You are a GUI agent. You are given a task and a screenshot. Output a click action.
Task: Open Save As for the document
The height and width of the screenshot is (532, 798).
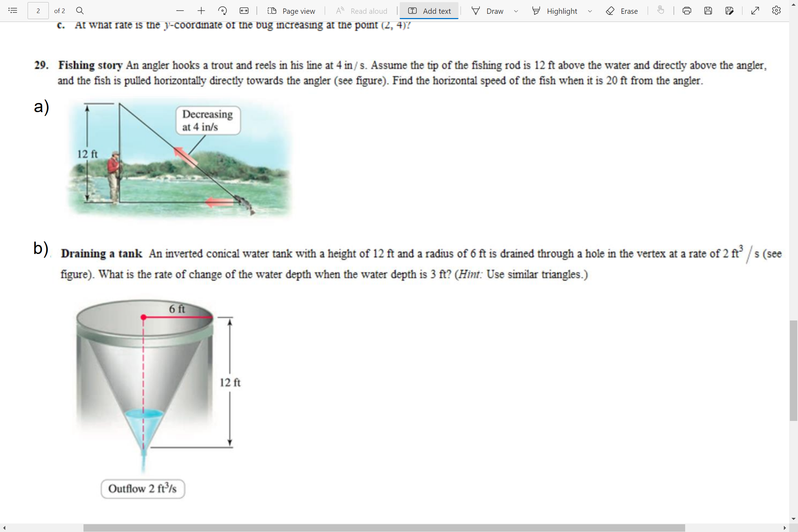coord(730,11)
